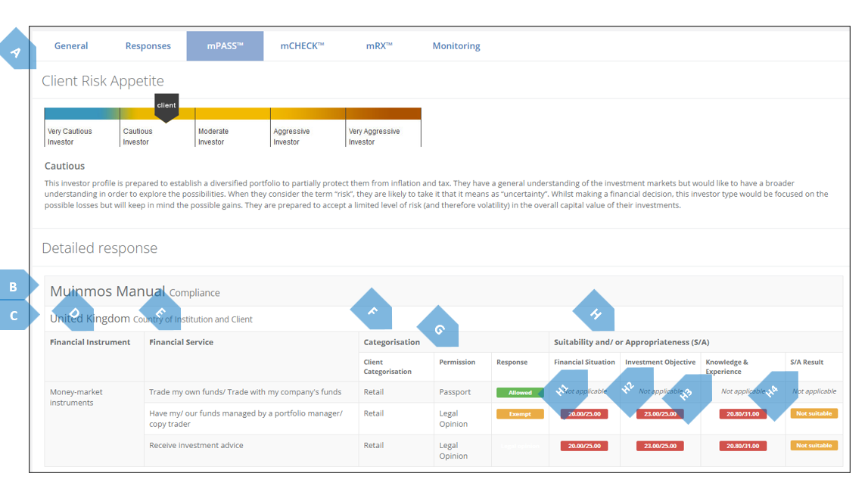
Task: Click the orange Exempt response badge
Action: (x=520, y=414)
